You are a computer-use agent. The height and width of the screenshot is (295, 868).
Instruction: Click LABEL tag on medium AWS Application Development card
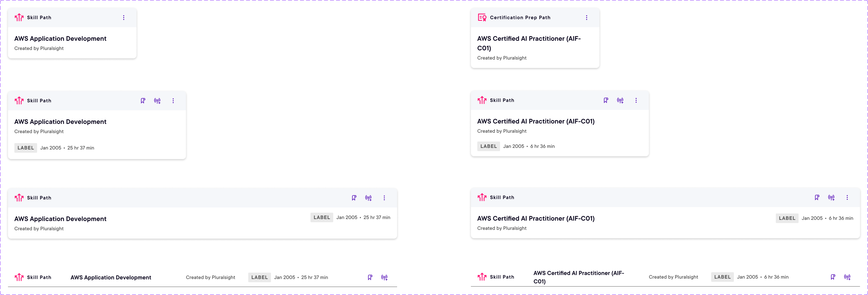(x=26, y=148)
